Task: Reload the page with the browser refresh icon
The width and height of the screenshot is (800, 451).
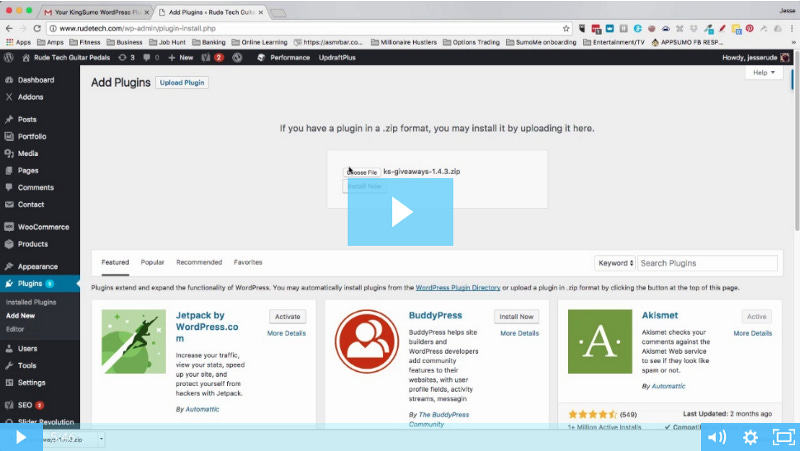Action: click(x=37, y=29)
